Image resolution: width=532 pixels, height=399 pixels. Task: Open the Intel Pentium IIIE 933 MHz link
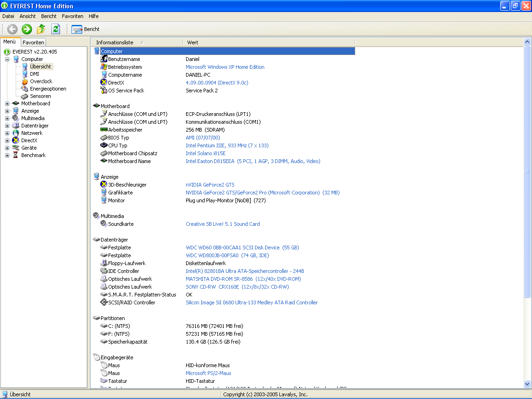pos(227,145)
